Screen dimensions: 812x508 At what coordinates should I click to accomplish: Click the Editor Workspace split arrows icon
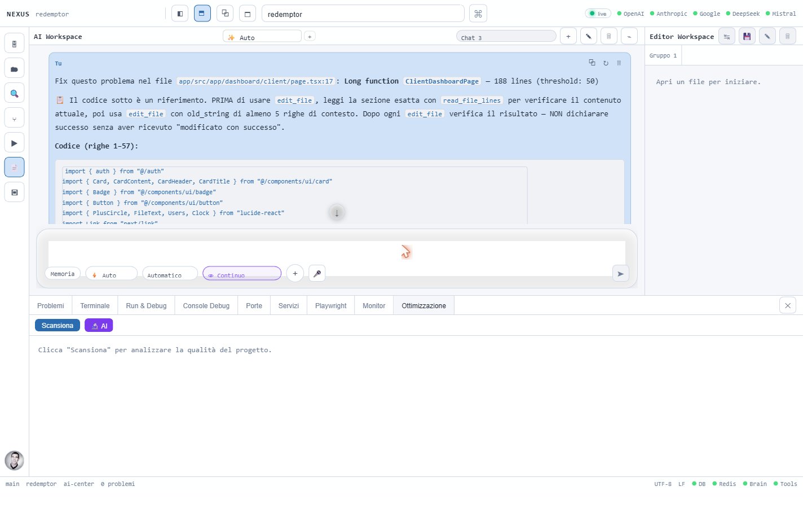pos(727,36)
